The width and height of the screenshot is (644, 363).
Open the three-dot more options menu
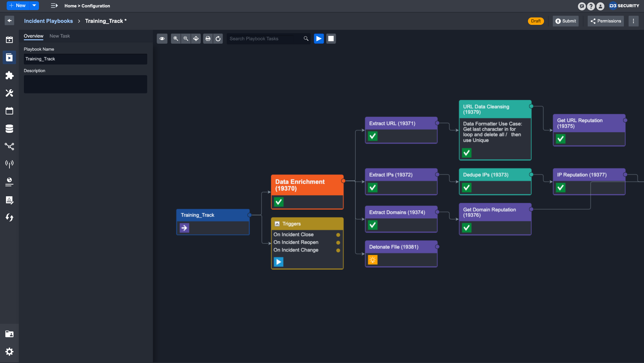click(x=633, y=21)
